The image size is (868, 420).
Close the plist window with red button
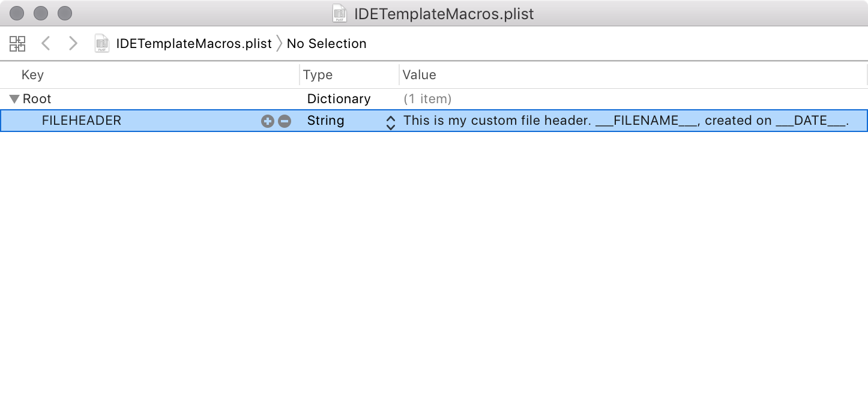tap(17, 13)
